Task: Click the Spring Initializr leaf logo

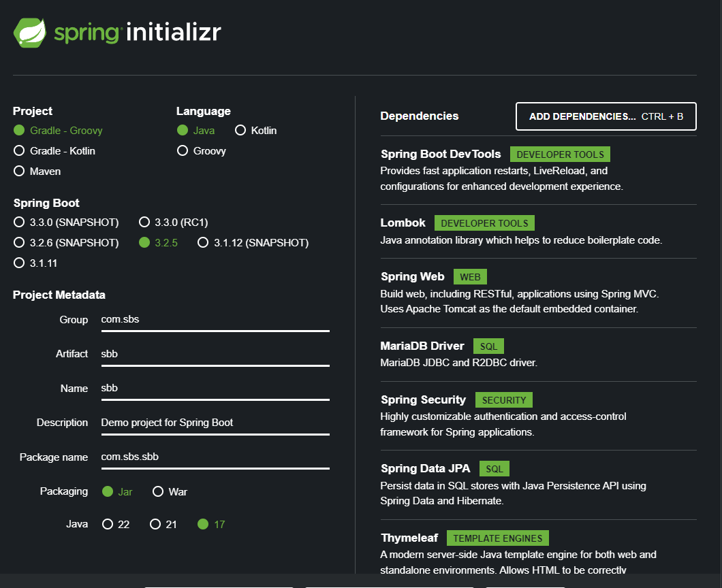Action: [30, 33]
